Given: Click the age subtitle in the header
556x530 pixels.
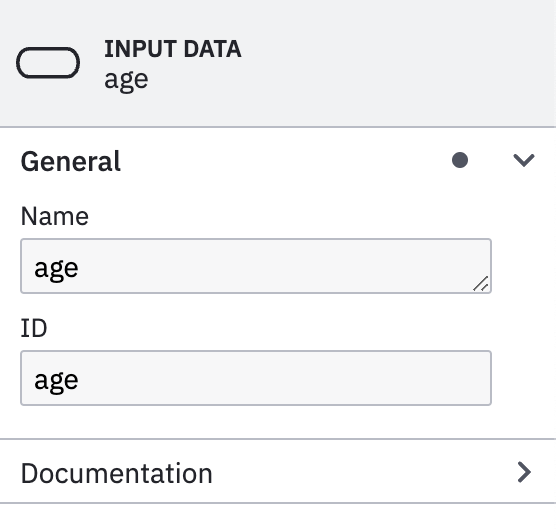Looking at the screenshot, I should click(126, 80).
